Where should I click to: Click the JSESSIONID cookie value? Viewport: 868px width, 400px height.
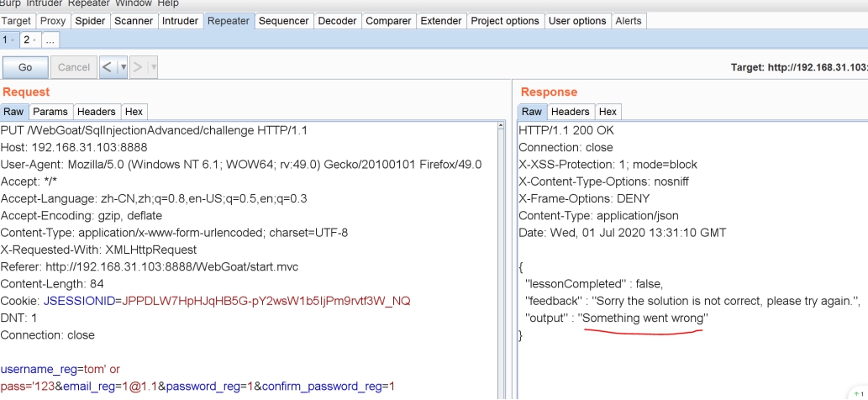click(266, 302)
